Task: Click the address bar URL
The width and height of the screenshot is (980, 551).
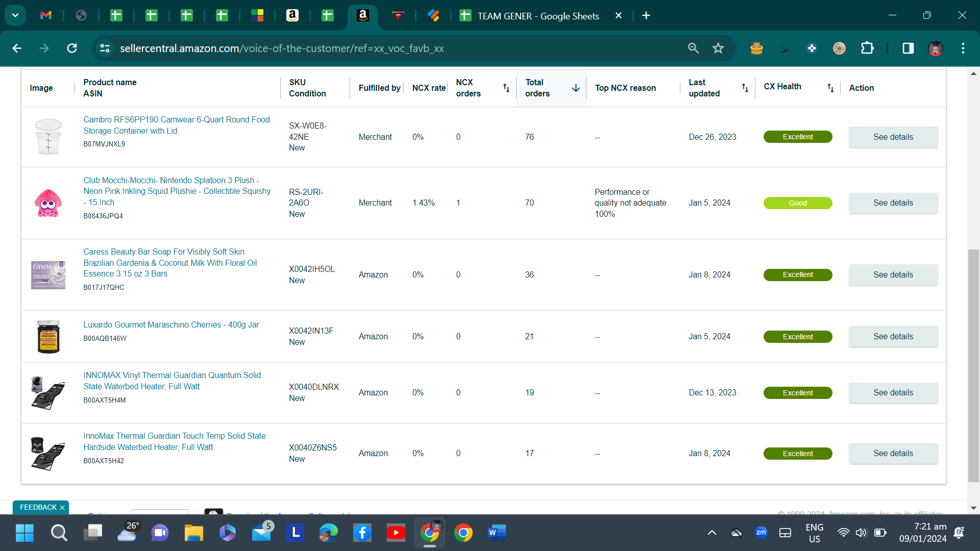Action: tap(282, 48)
